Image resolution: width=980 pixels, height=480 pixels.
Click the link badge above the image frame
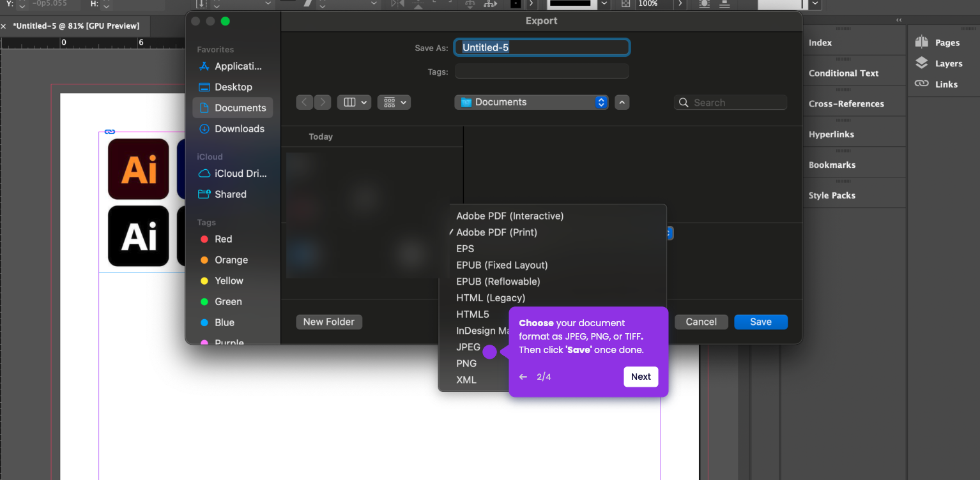click(x=110, y=131)
